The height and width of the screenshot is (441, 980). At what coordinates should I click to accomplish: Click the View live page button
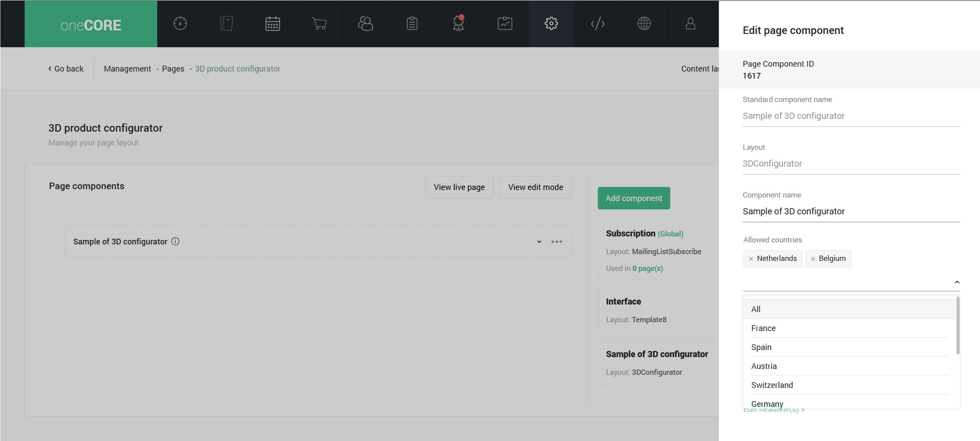click(x=459, y=187)
